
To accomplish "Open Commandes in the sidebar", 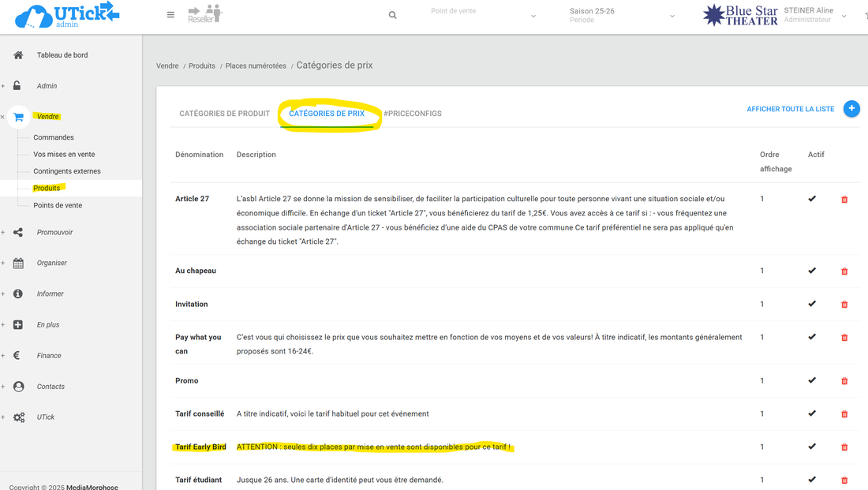I will click(54, 137).
